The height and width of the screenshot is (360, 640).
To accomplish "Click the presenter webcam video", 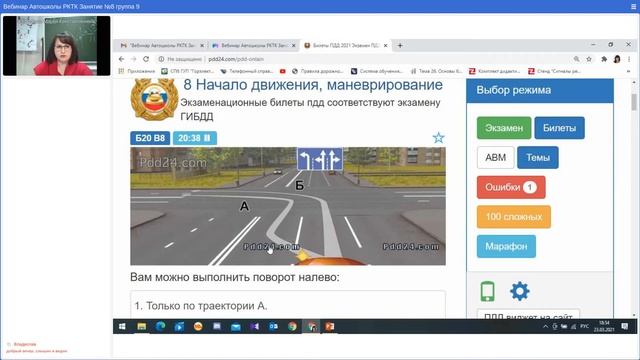I will pyautogui.click(x=56, y=46).
